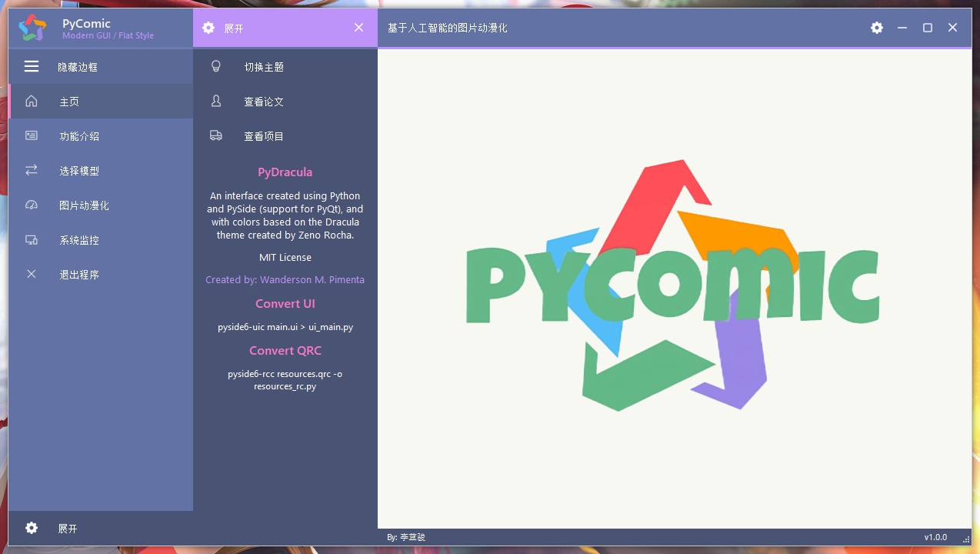Click the 系统监控 system monitor icon
Image resolution: width=980 pixels, height=554 pixels.
point(31,239)
